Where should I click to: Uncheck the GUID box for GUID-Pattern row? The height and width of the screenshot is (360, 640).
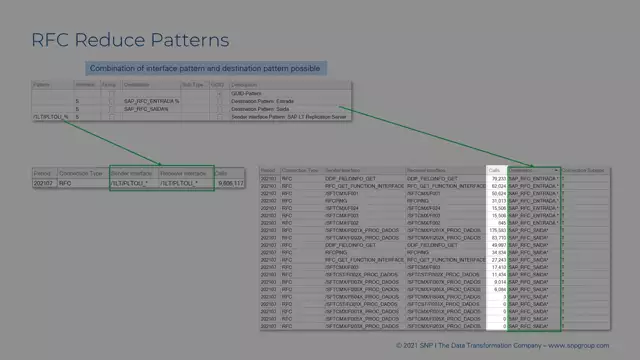[220, 93]
